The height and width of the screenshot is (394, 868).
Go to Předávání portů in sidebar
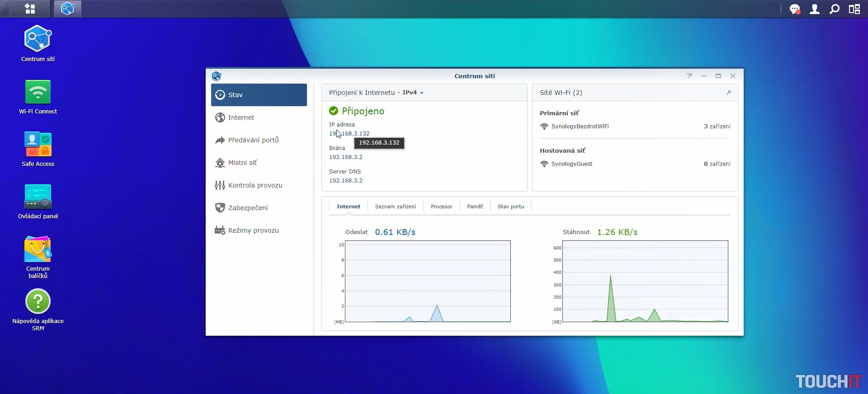click(253, 140)
